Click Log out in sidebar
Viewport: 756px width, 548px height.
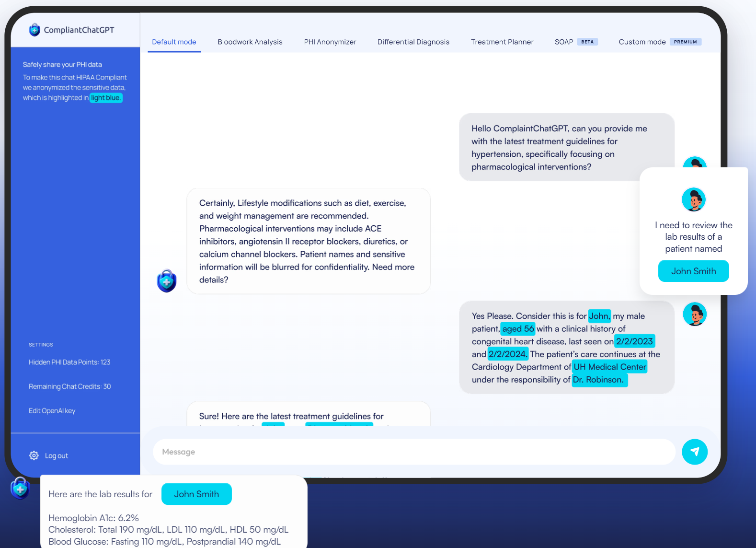pos(57,455)
